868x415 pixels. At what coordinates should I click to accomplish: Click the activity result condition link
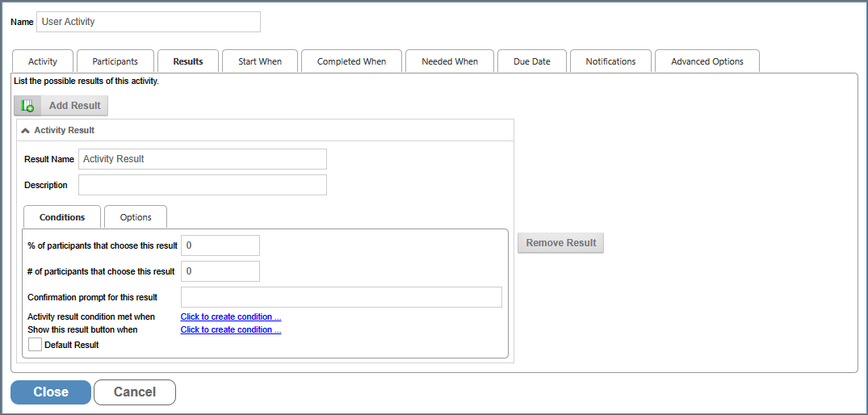231,316
